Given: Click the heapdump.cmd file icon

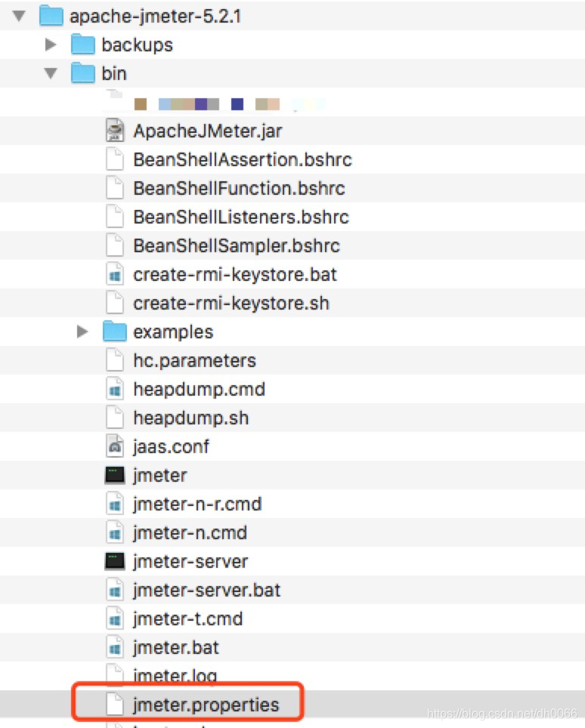Looking at the screenshot, I should click(115, 389).
